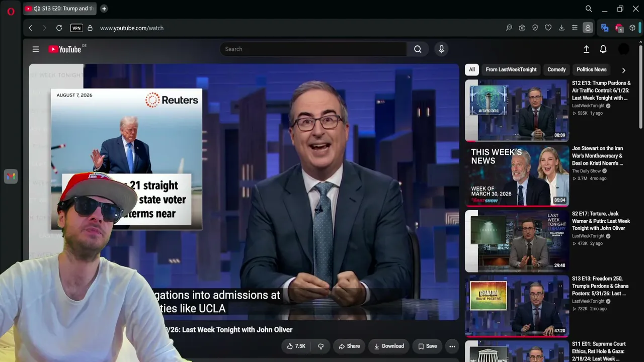The width and height of the screenshot is (644, 362).
Task: Visit The Daily Show channel
Action: pos(586,171)
